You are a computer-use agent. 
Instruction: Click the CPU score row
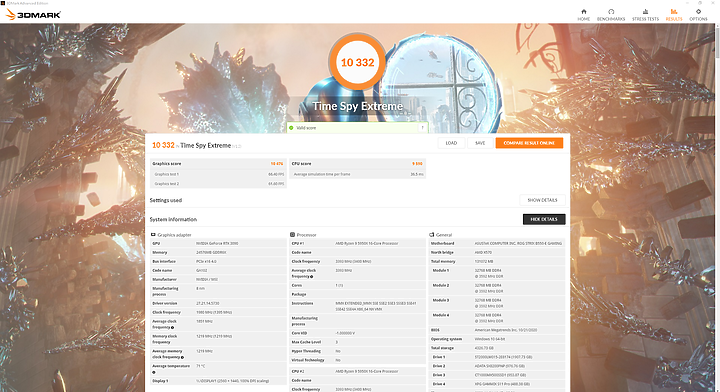coord(357,163)
